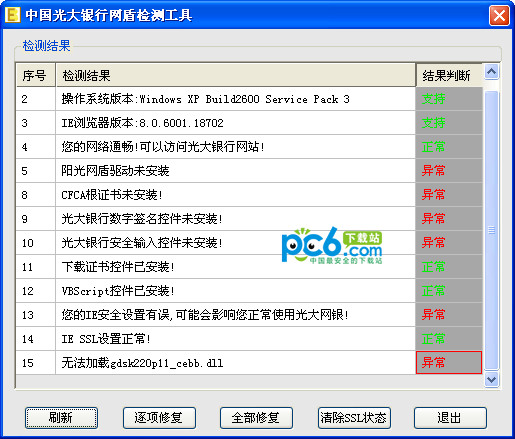Select row 下载证书控件已安装!

(249, 267)
